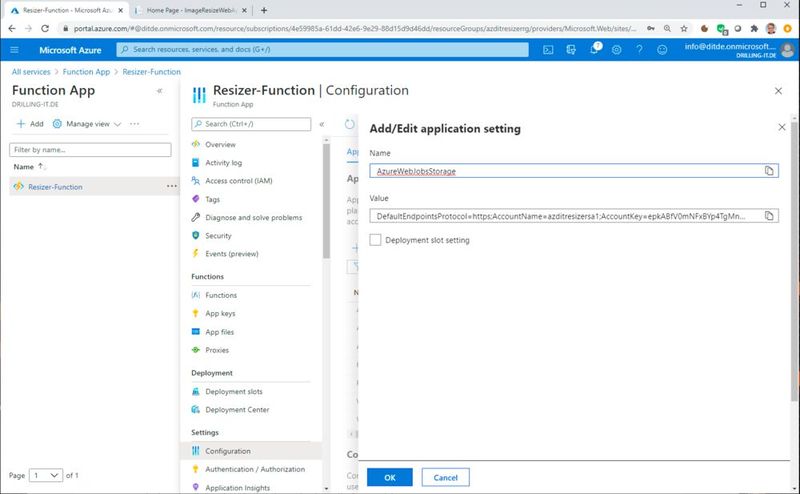Close the Add/Edit application setting panel
The width and height of the screenshot is (800, 494).
(782, 127)
